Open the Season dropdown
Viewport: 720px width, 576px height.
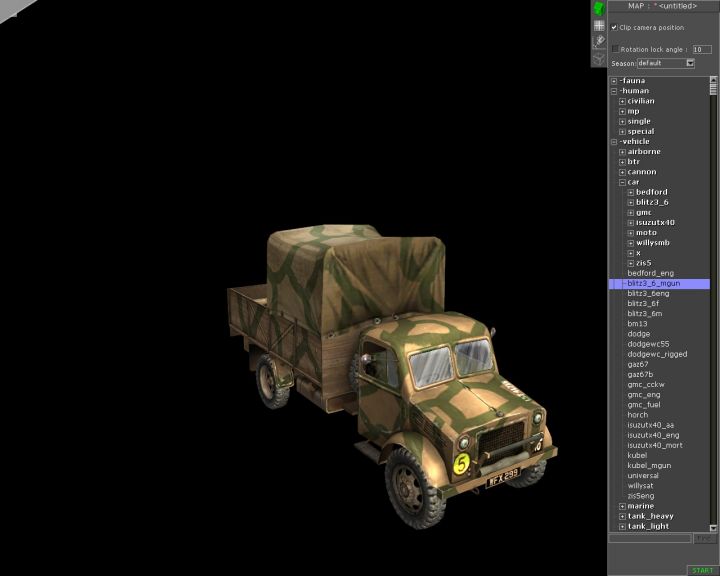point(690,63)
